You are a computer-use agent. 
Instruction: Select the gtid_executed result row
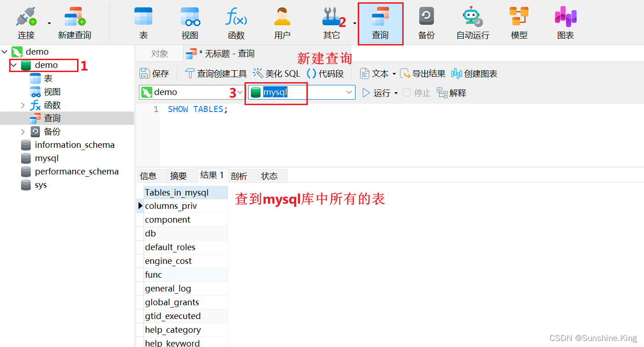tap(186, 316)
